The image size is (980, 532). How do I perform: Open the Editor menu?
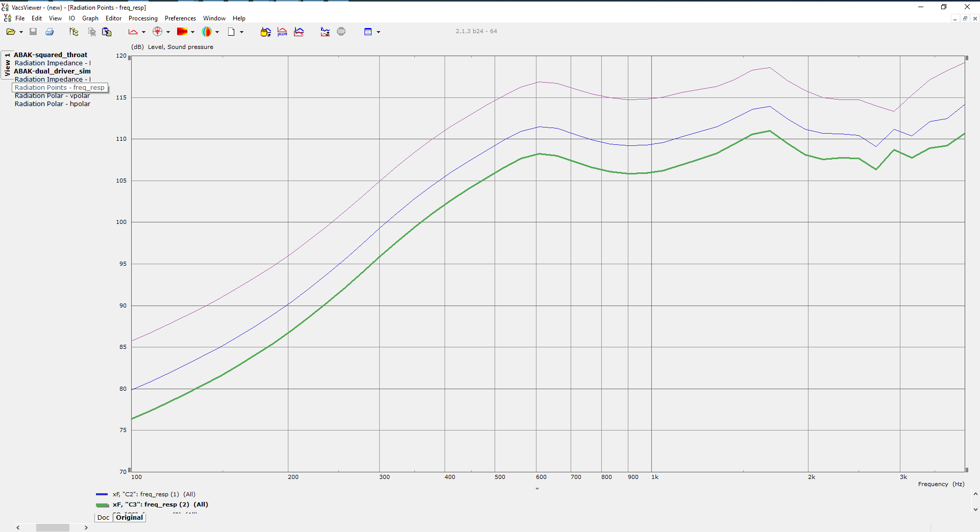click(x=113, y=18)
